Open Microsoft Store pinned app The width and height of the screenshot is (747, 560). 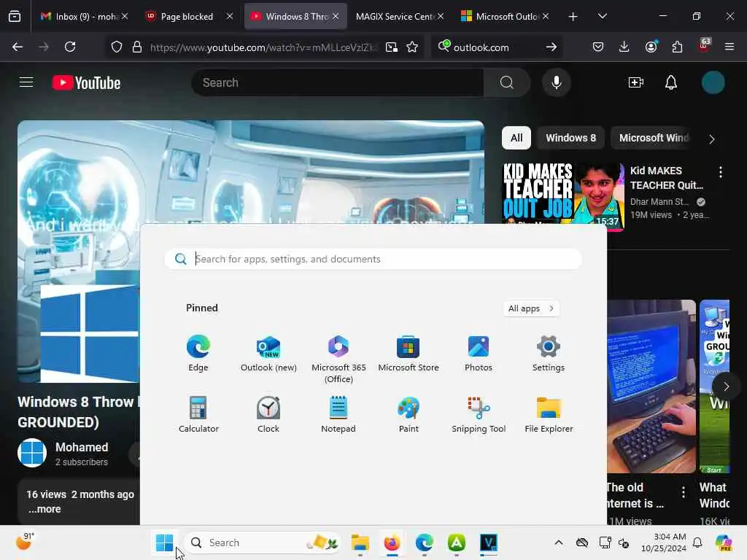[409, 354]
